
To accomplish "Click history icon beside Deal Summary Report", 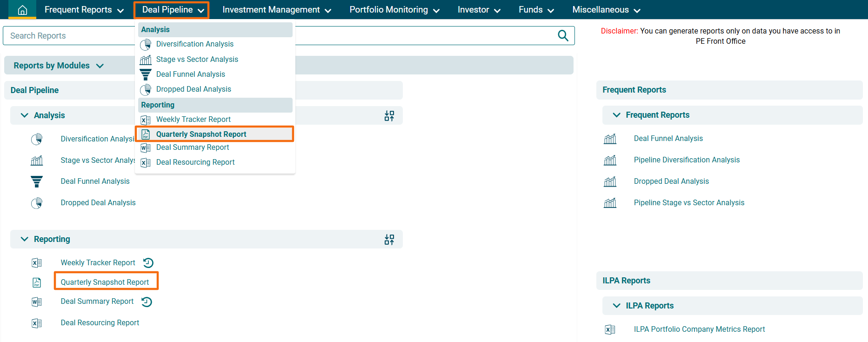I will coord(147,302).
